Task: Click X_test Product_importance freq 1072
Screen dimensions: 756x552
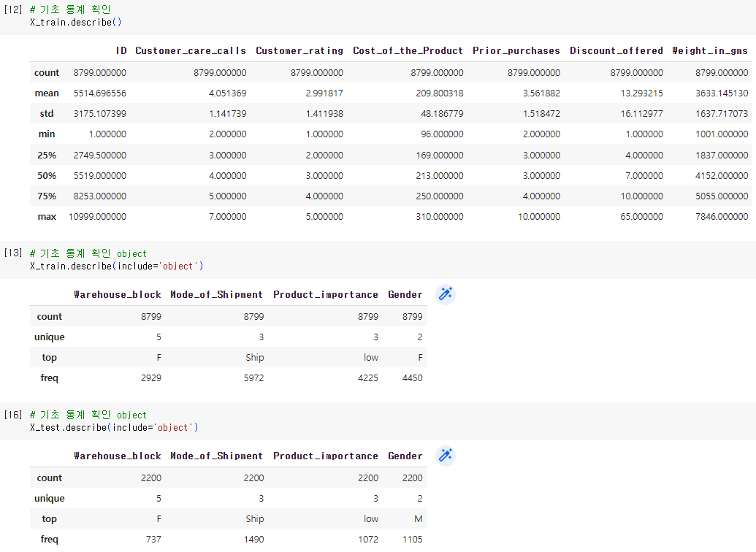Action: pos(368,540)
